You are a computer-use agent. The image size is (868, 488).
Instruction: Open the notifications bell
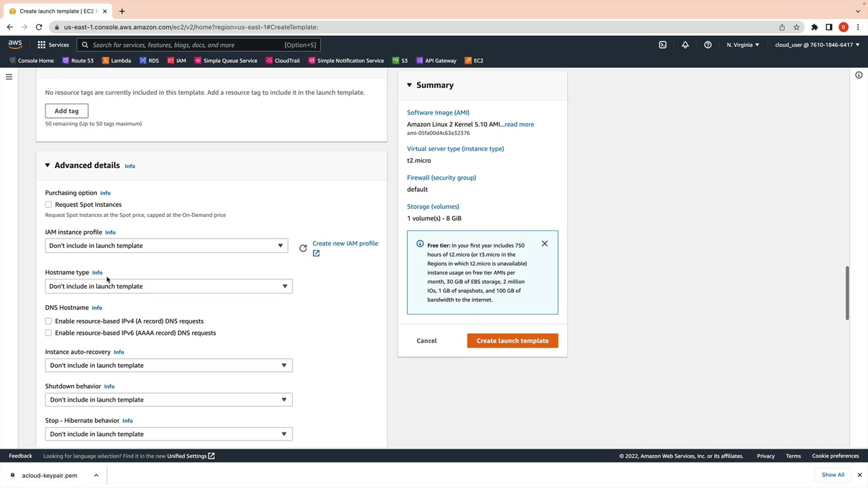[x=685, y=45]
